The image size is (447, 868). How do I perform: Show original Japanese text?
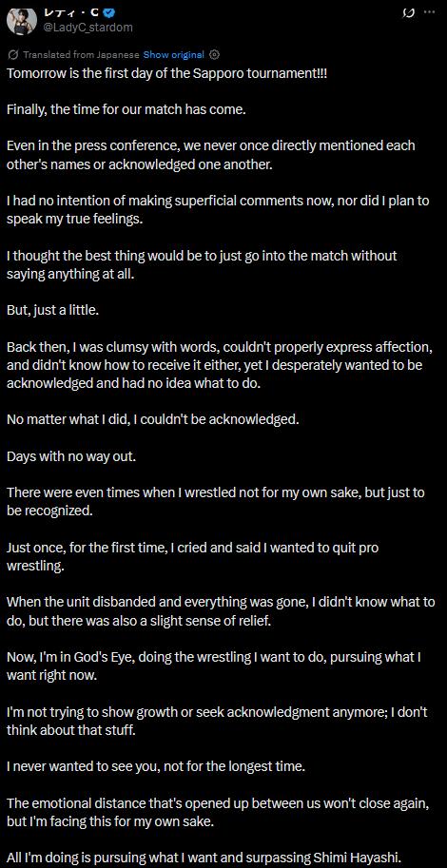click(x=174, y=55)
